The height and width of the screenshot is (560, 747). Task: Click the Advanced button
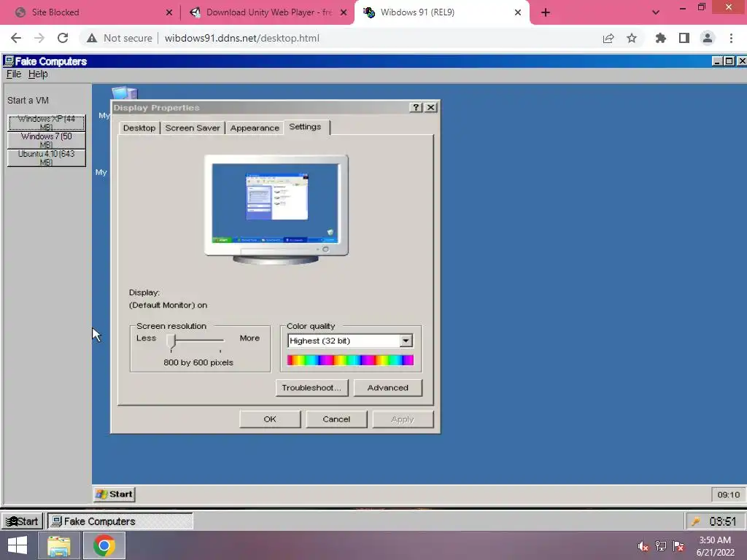[388, 388]
